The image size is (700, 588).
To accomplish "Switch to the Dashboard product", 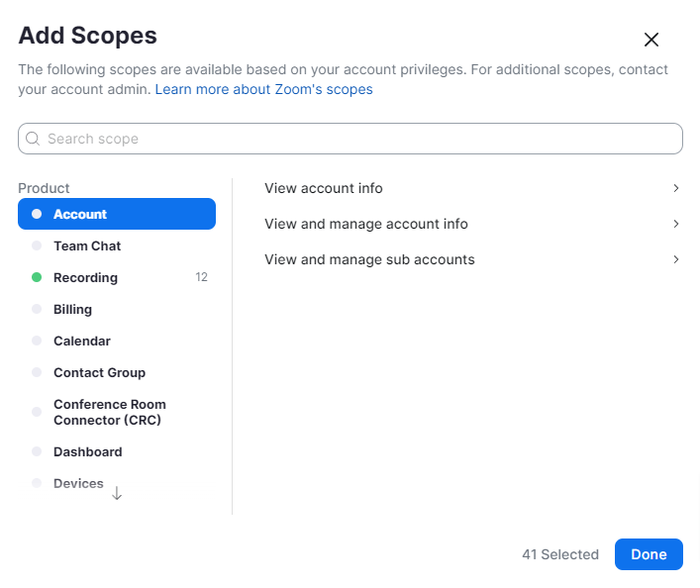I will tap(88, 451).
